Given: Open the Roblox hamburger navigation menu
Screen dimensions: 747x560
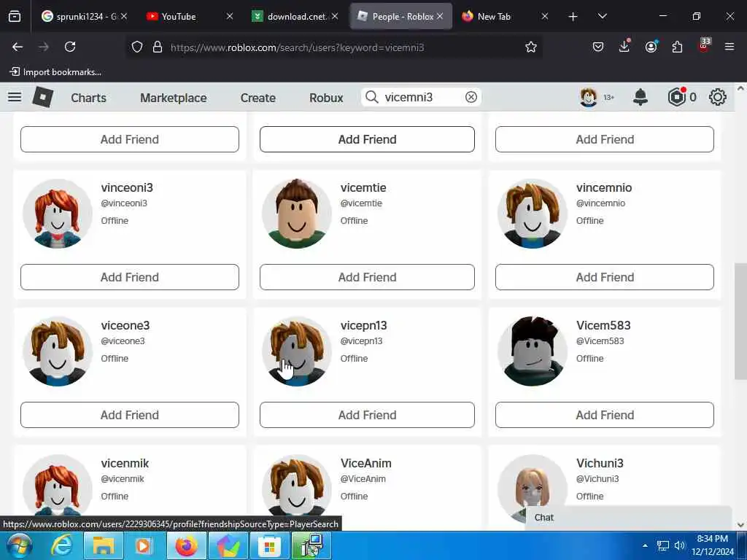Looking at the screenshot, I should [x=15, y=97].
